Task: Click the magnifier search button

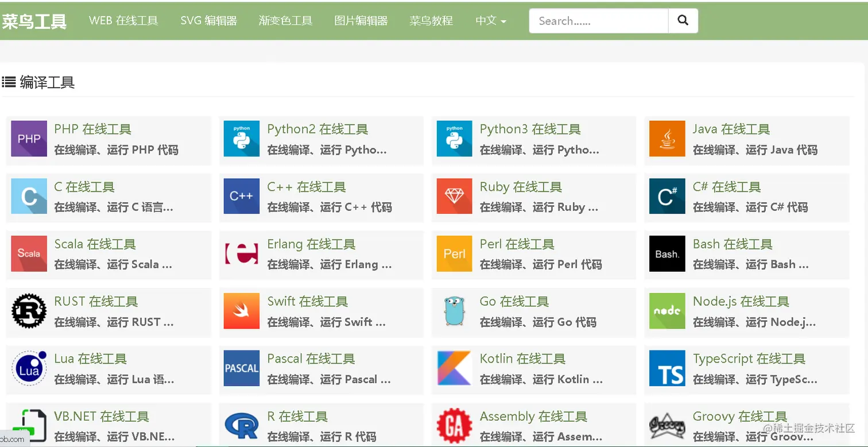Action: 683,21
